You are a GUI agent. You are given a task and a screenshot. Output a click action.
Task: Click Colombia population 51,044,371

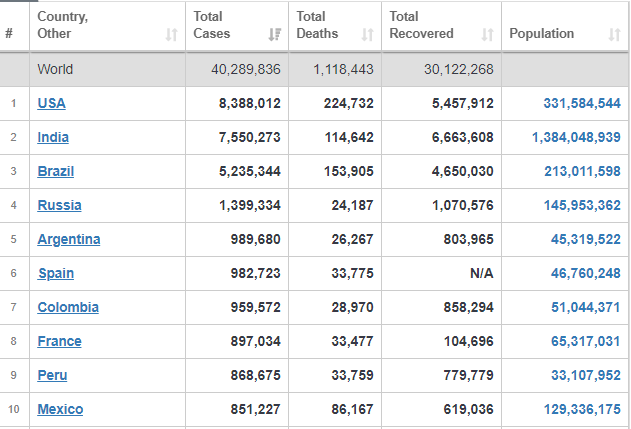tap(586, 307)
